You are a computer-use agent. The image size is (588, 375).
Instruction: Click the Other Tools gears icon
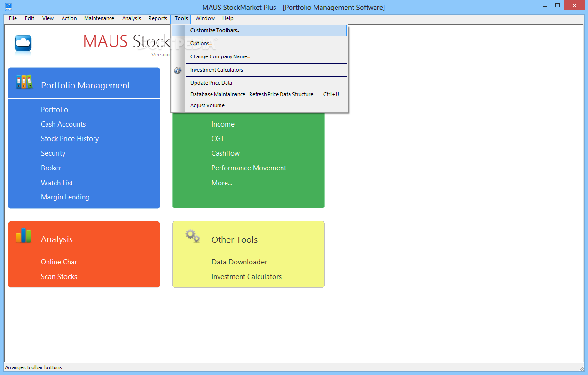pos(193,235)
